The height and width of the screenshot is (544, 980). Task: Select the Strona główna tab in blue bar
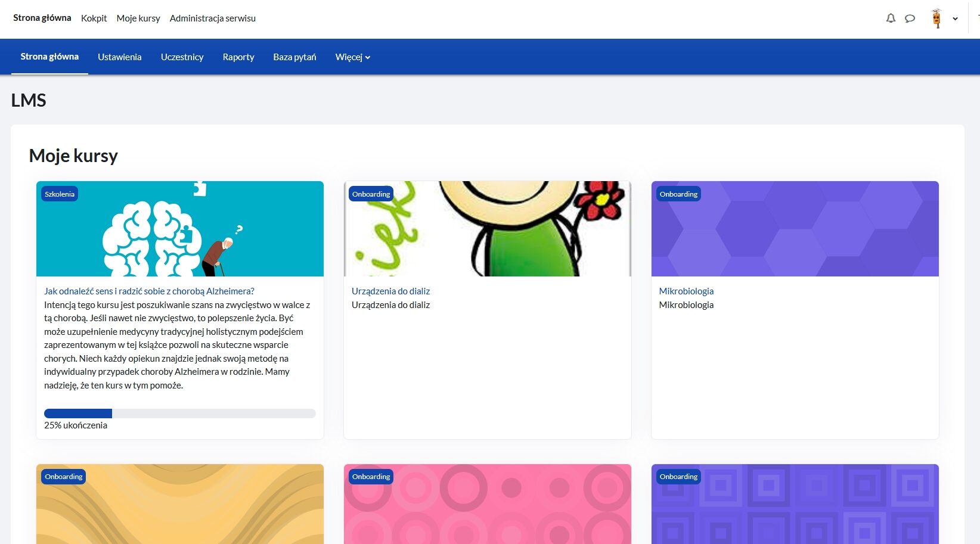[x=49, y=57]
